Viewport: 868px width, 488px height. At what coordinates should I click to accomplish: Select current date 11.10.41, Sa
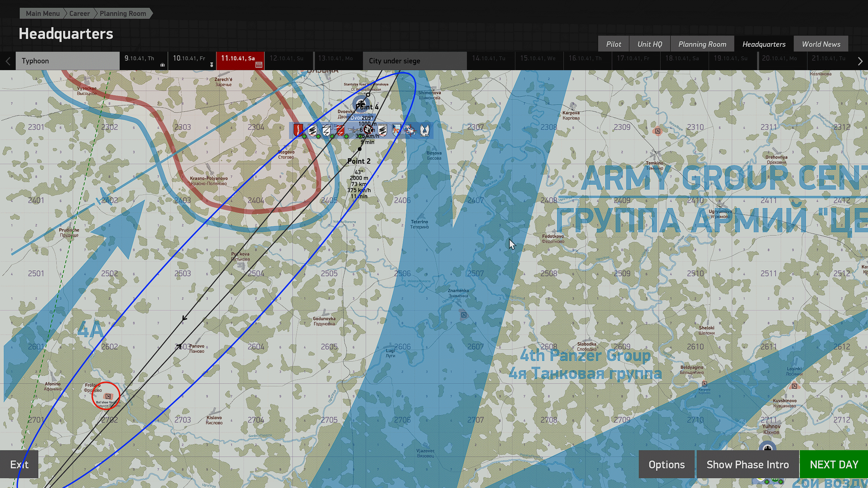coord(240,61)
